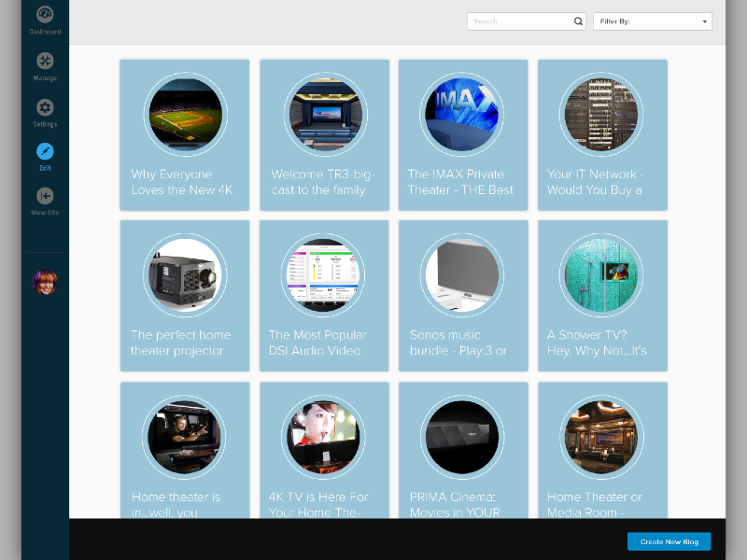Click the View Site arrow icon
This screenshot has width=747, height=560.
coord(45,196)
